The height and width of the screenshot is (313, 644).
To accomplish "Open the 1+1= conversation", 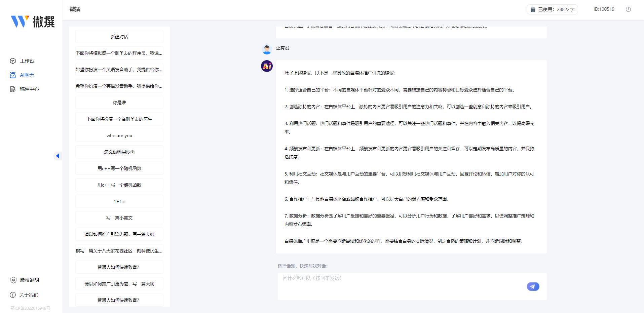I will (x=119, y=201).
